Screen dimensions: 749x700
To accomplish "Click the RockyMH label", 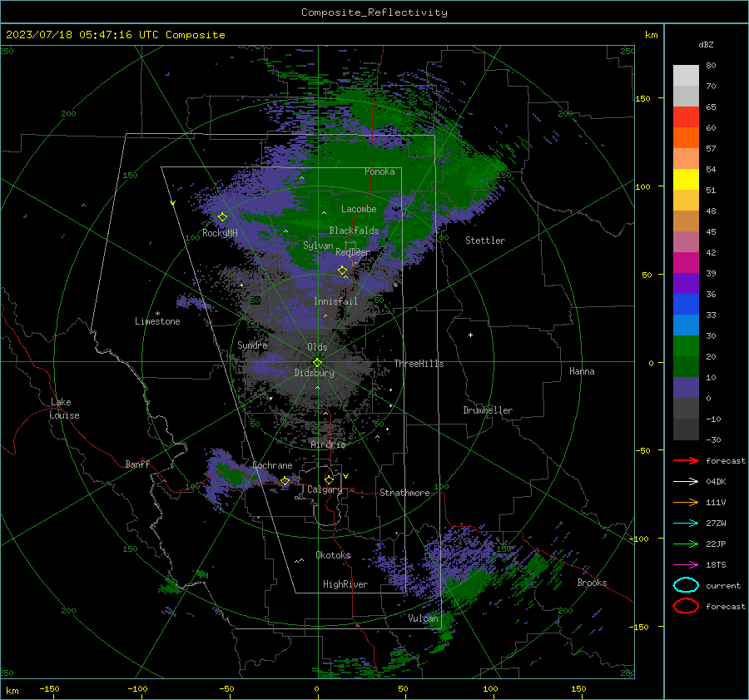I will click(220, 233).
